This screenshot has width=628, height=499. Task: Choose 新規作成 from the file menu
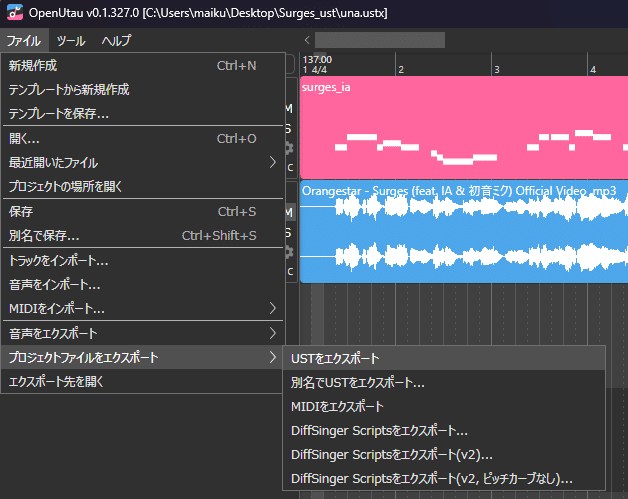coord(143,66)
